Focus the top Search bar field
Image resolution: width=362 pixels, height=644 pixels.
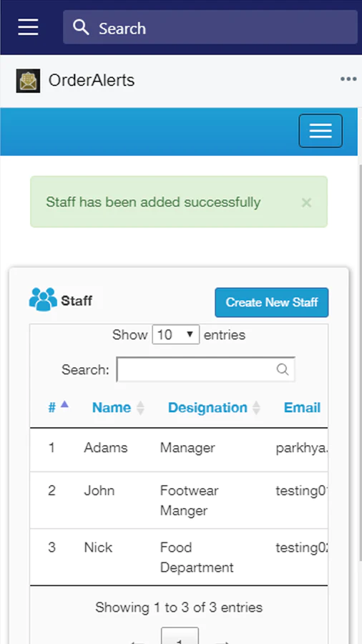(x=210, y=27)
